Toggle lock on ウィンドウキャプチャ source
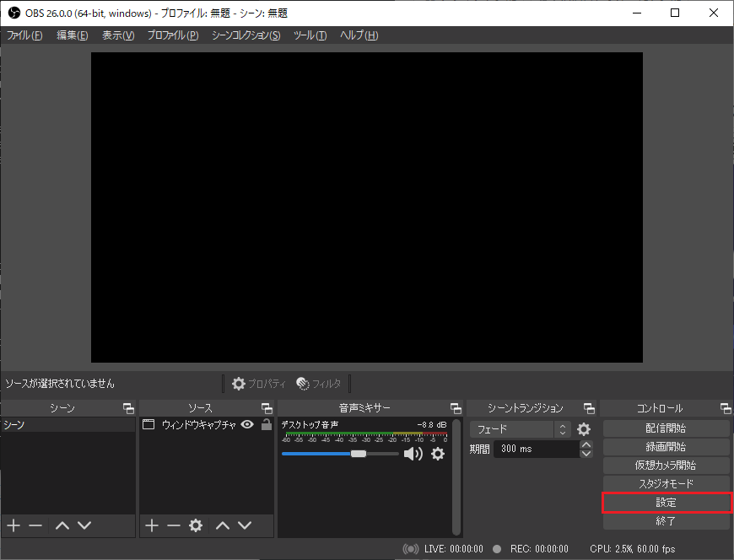 [267, 425]
